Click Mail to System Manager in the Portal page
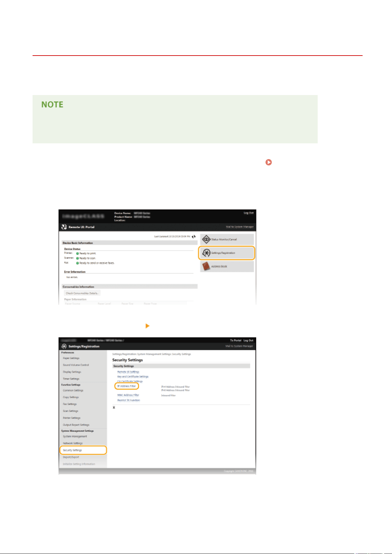This screenshot has height=554, width=392. tap(240, 227)
